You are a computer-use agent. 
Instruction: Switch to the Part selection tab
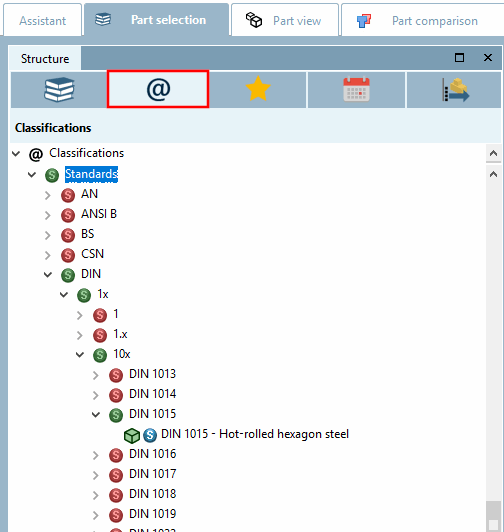click(x=157, y=20)
